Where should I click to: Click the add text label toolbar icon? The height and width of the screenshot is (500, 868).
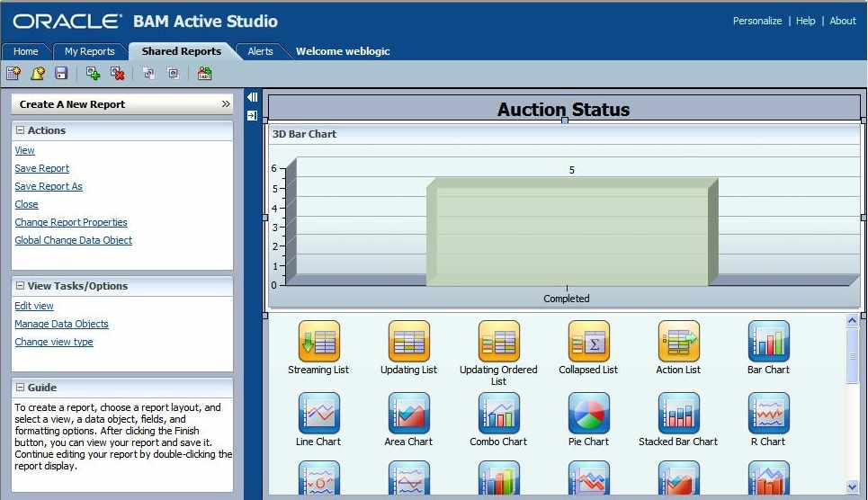pos(205,73)
